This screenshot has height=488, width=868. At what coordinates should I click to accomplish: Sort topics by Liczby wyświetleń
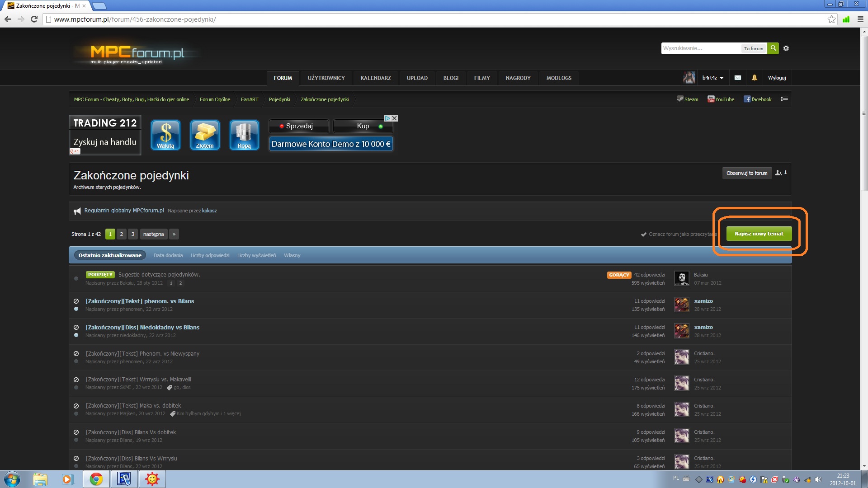click(257, 255)
